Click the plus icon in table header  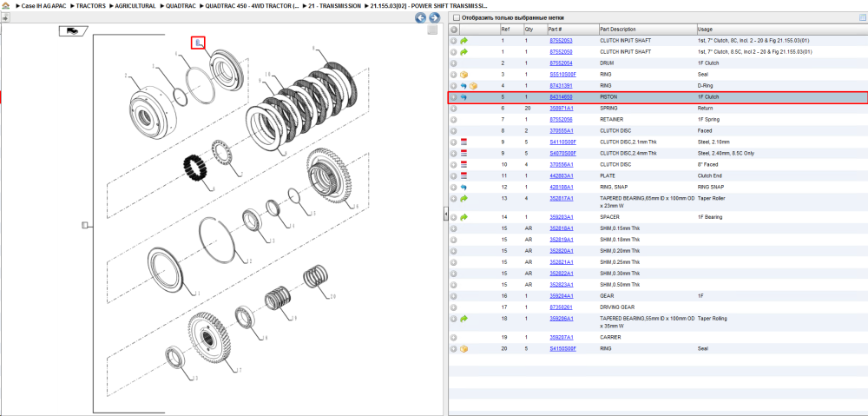coord(453,30)
